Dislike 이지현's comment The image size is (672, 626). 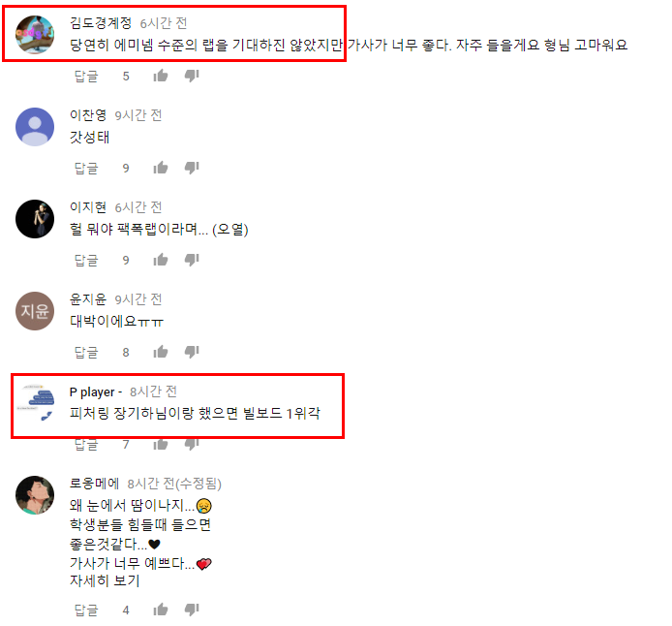[x=192, y=260]
